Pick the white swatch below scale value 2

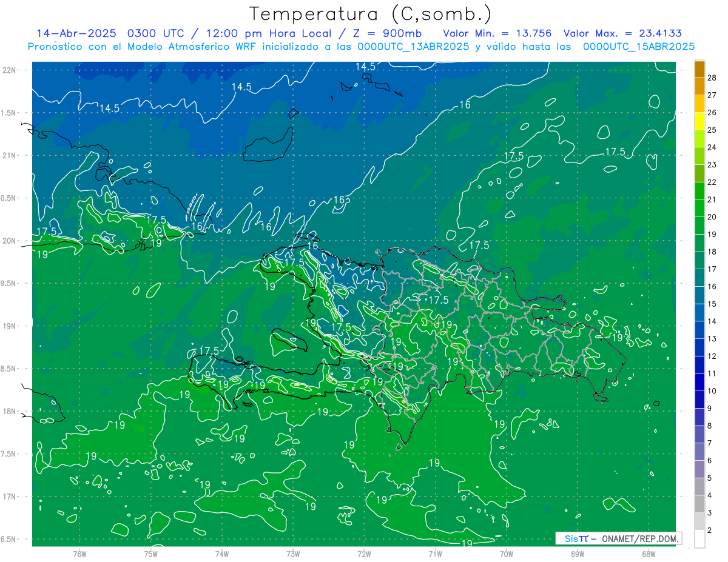700,539
